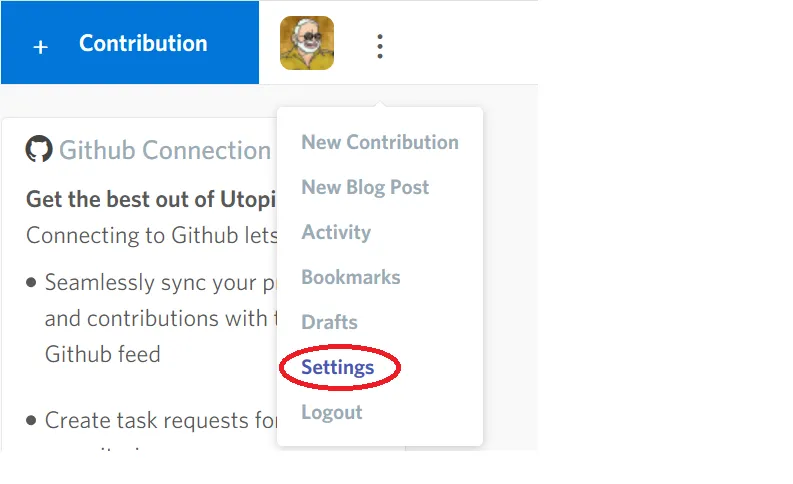Click the 'Github feed' text line
Screen dimensions: 793x484
click(103, 354)
